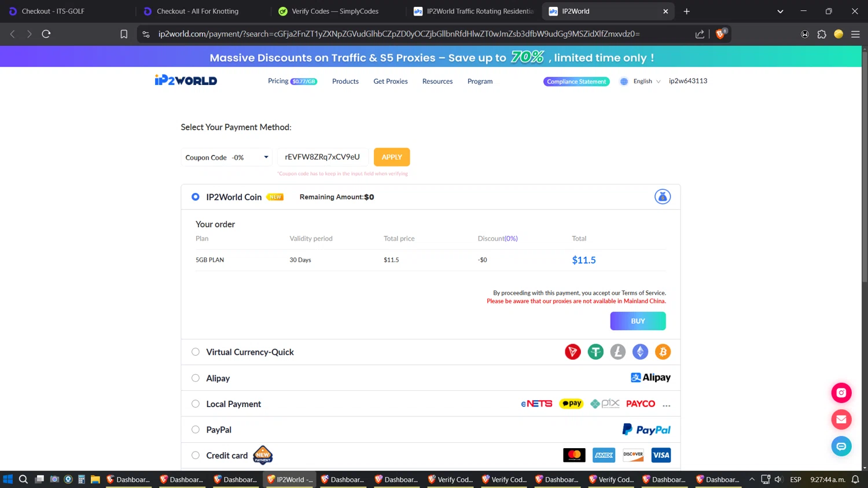This screenshot has height=488, width=868.
Task: Click the AMEX card icon
Action: tap(604, 455)
